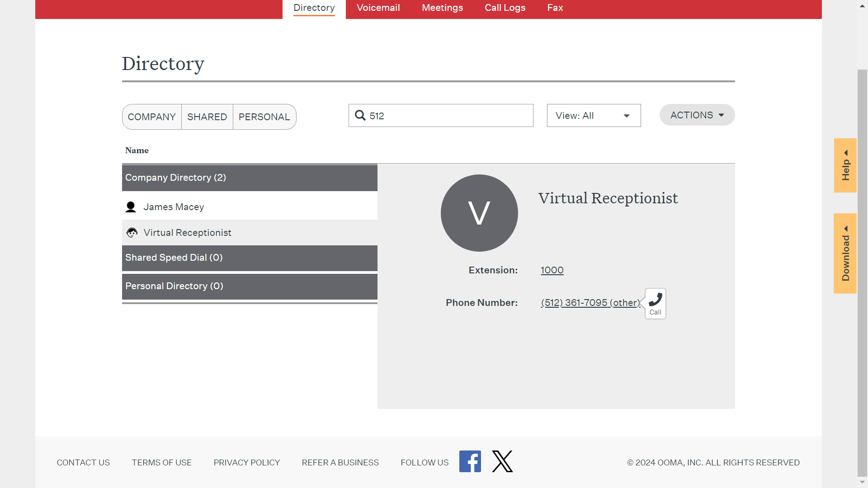The width and height of the screenshot is (868, 488).
Task: Switch to the COMPANY directory filter
Action: [151, 117]
